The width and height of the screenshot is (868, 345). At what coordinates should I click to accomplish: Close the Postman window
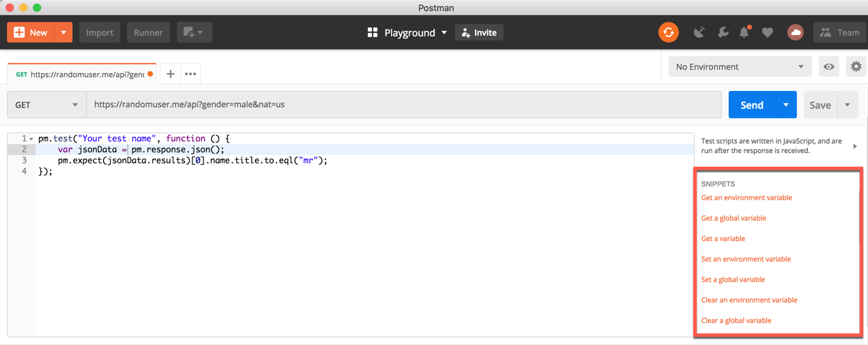click(x=10, y=8)
